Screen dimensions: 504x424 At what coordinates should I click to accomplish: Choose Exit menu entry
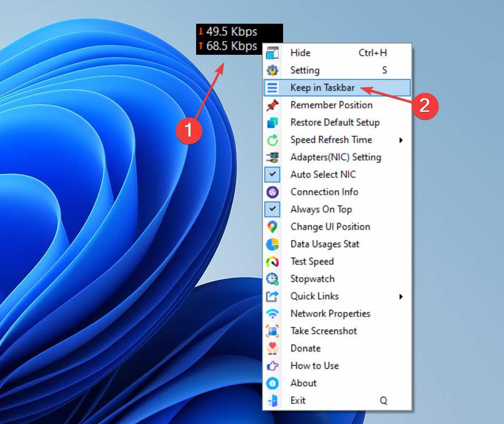(x=337, y=400)
